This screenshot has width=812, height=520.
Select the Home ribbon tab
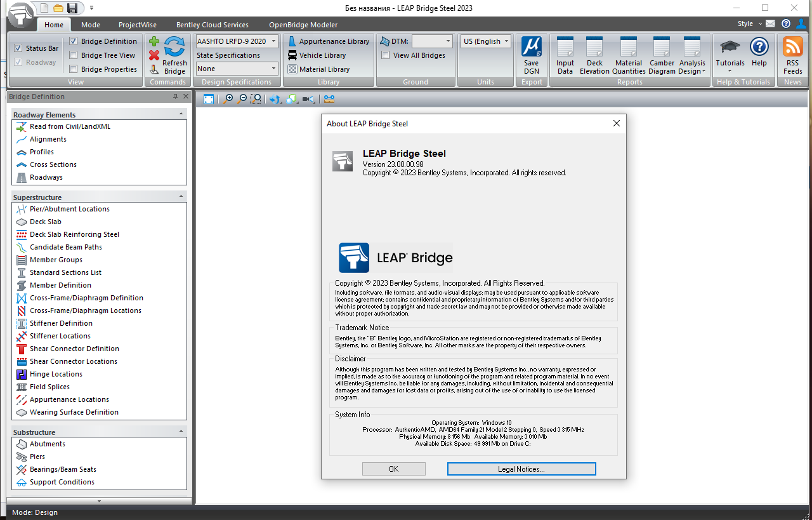pyautogui.click(x=54, y=25)
